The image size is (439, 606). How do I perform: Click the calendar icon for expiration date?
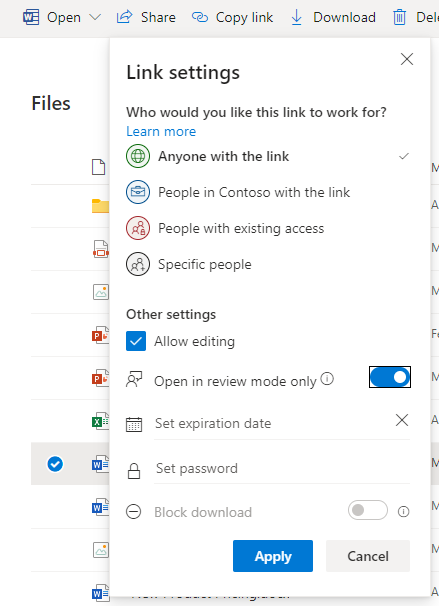(134, 424)
